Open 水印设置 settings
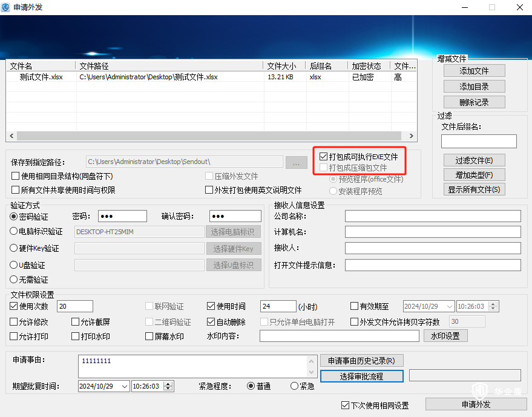532x417 pixels. (445, 336)
